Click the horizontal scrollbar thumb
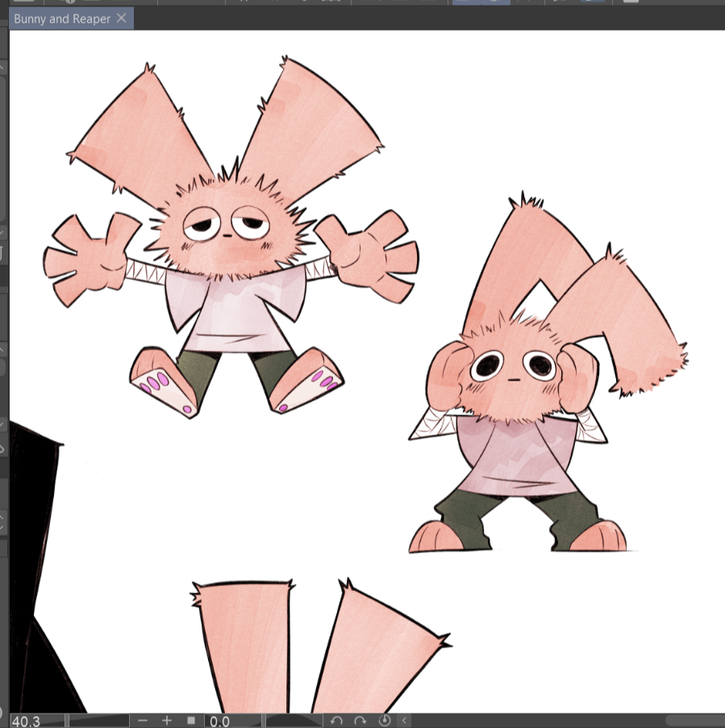Viewport: 725px width, 728px height. click(694, 721)
